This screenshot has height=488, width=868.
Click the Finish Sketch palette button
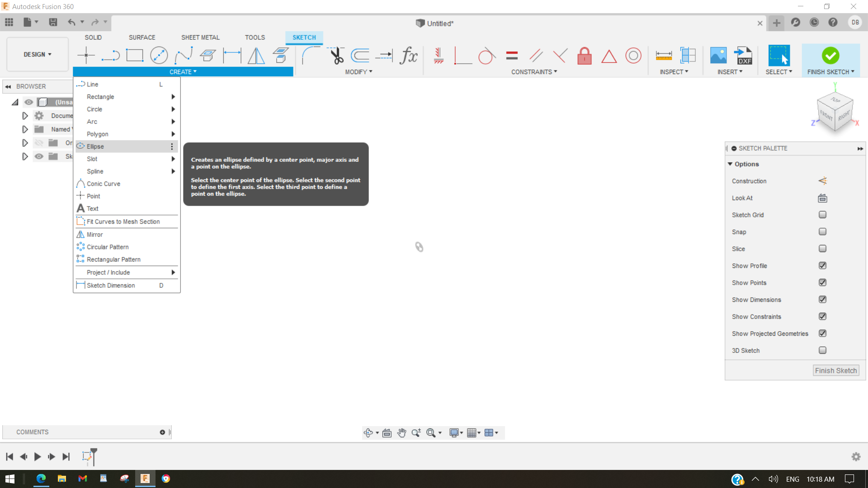point(835,371)
